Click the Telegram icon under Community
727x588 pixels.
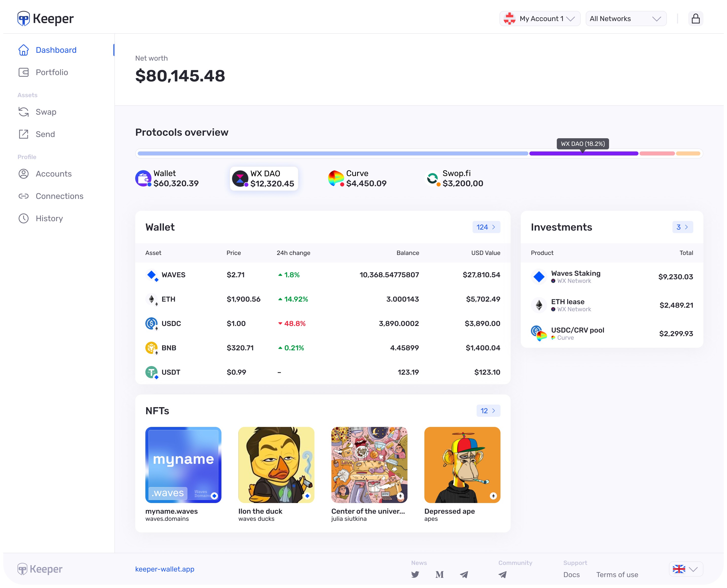(503, 575)
